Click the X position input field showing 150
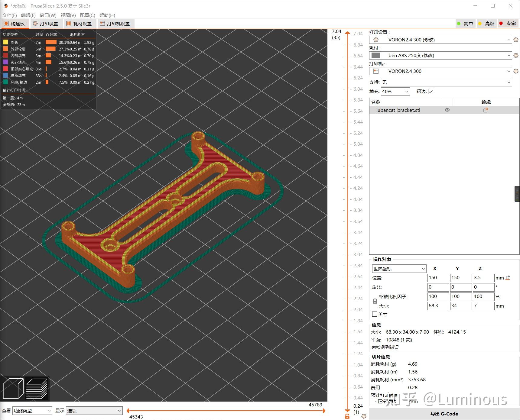The height and width of the screenshot is (420, 520). 438,277
